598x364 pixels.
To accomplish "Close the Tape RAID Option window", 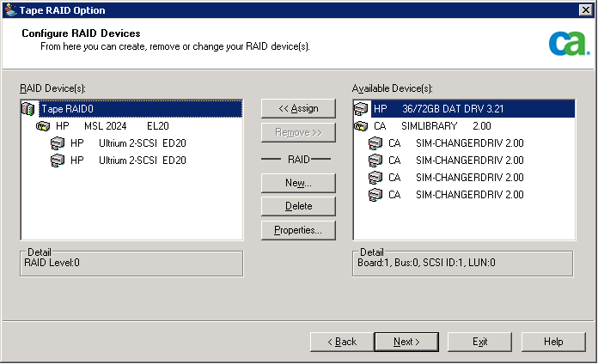I will point(585,10).
